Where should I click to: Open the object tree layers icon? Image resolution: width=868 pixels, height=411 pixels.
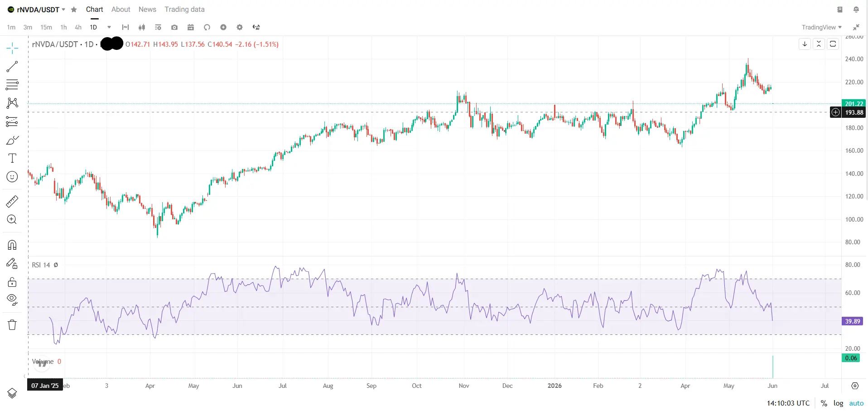(x=12, y=393)
